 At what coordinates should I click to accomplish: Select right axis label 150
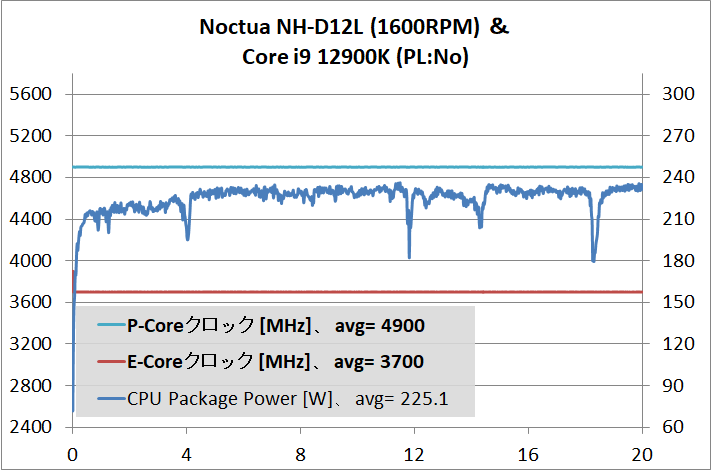click(x=678, y=302)
